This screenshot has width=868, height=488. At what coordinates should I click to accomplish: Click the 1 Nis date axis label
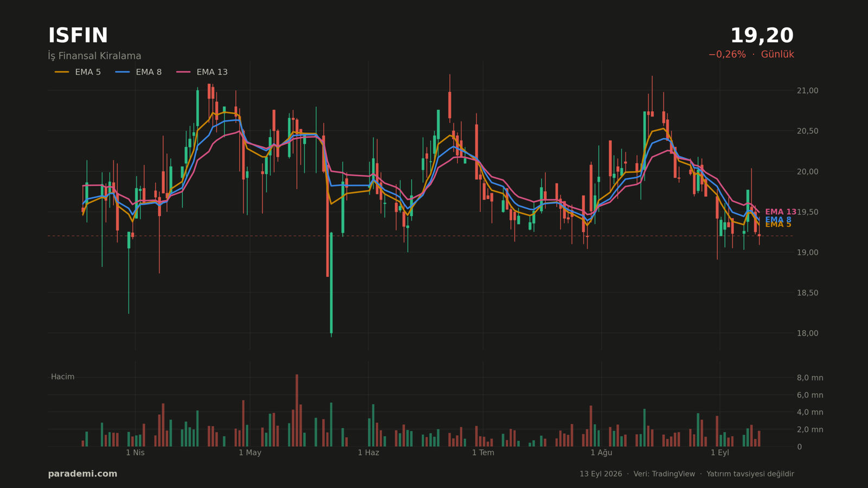pos(135,453)
